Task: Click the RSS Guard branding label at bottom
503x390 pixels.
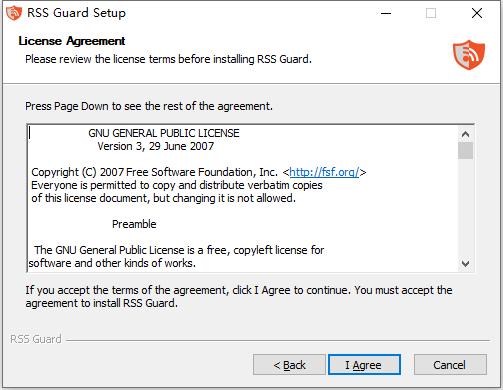Action: point(36,339)
